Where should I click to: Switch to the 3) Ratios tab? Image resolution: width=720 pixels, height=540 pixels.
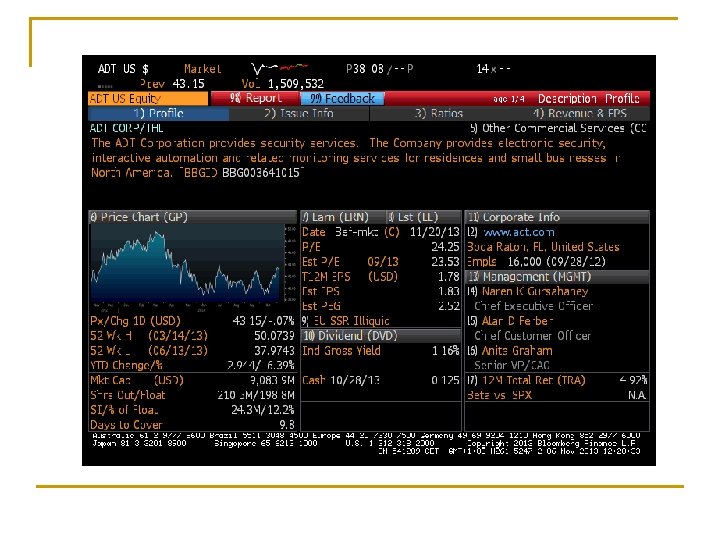[x=439, y=113]
